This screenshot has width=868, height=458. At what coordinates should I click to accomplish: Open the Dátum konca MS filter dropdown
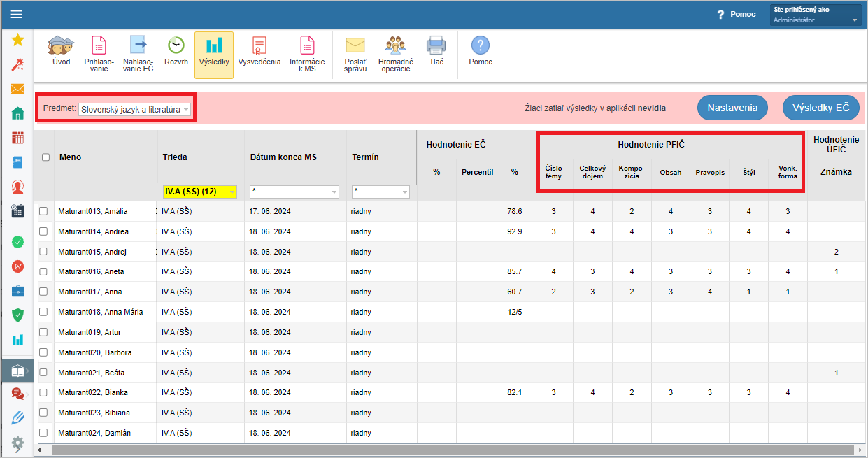click(x=294, y=192)
